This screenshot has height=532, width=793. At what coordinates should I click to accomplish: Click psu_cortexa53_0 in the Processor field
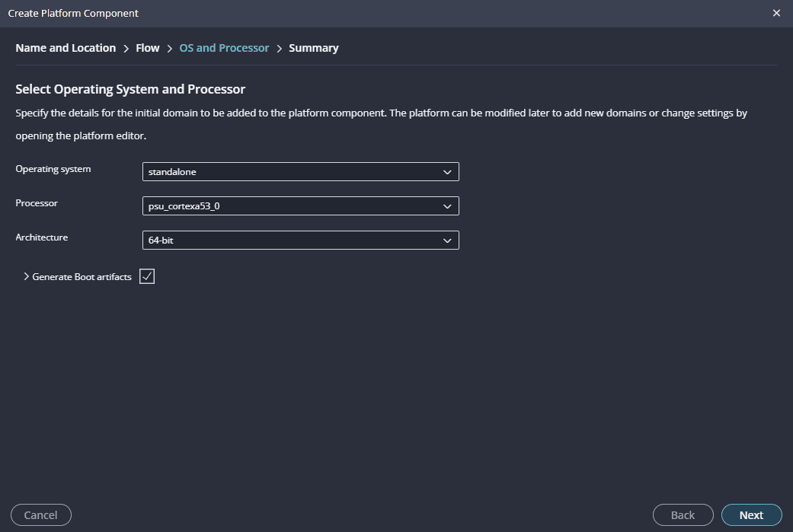coord(184,206)
